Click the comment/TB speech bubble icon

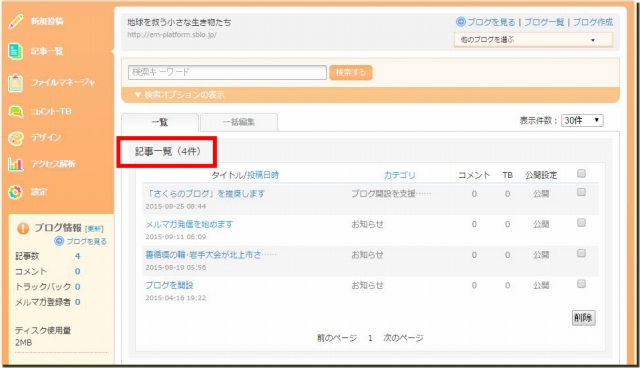tap(16, 111)
